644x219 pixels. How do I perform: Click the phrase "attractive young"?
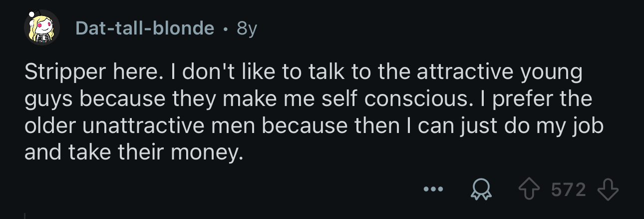[500, 73]
